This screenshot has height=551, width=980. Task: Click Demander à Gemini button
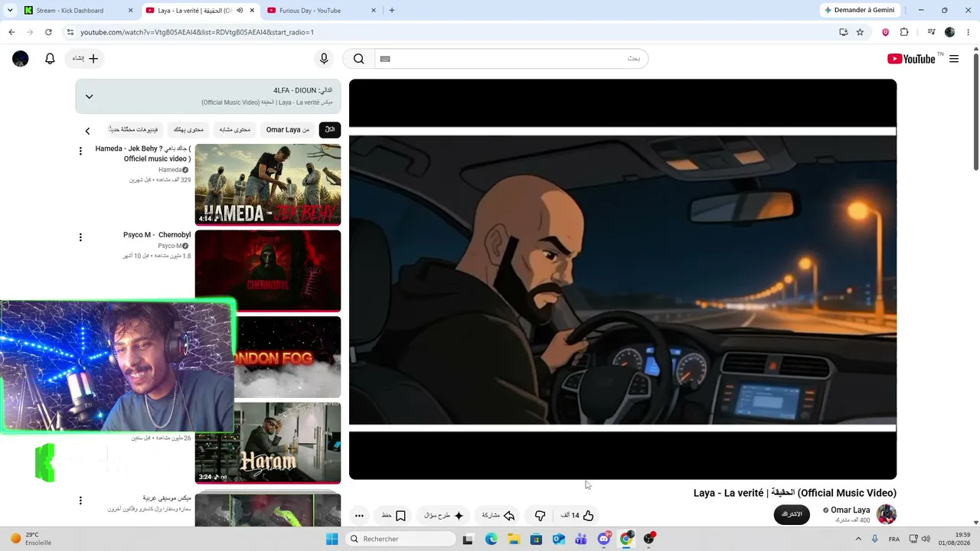coord(860,11)
